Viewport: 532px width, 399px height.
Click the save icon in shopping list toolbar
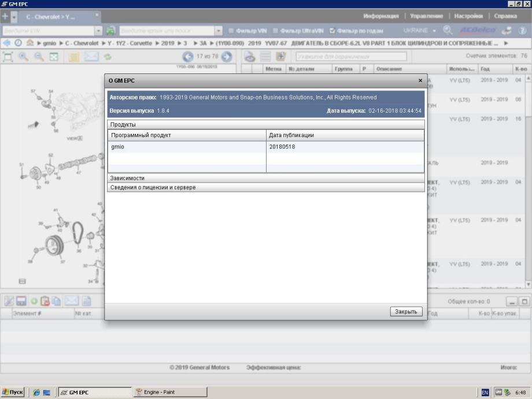tap(21, 301)
